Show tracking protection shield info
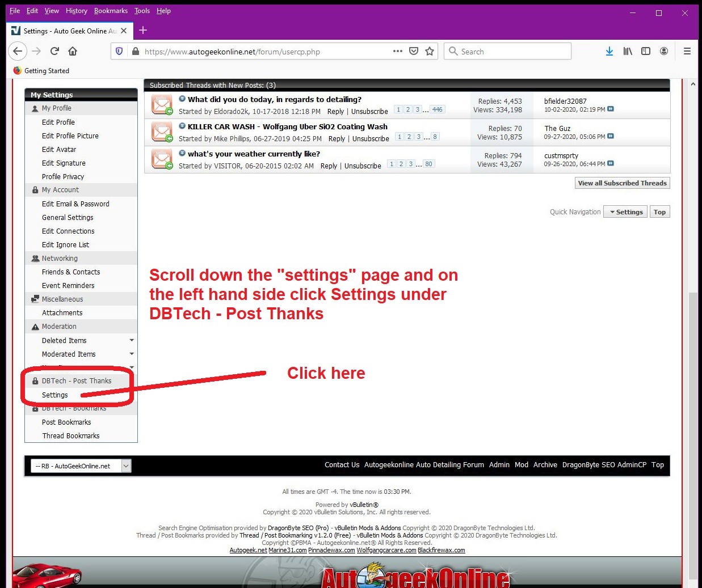 click(x=119, y=51)
